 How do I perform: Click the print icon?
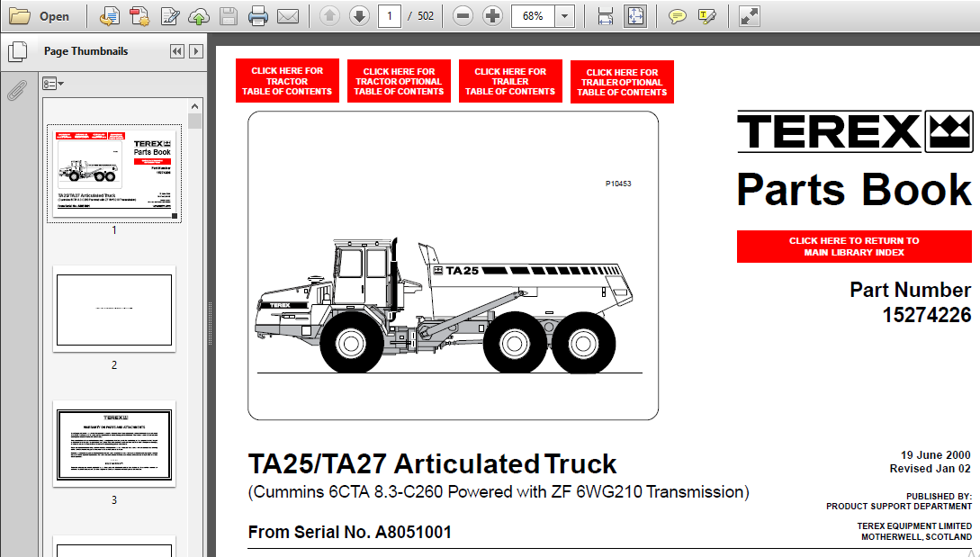pos(258,16)
